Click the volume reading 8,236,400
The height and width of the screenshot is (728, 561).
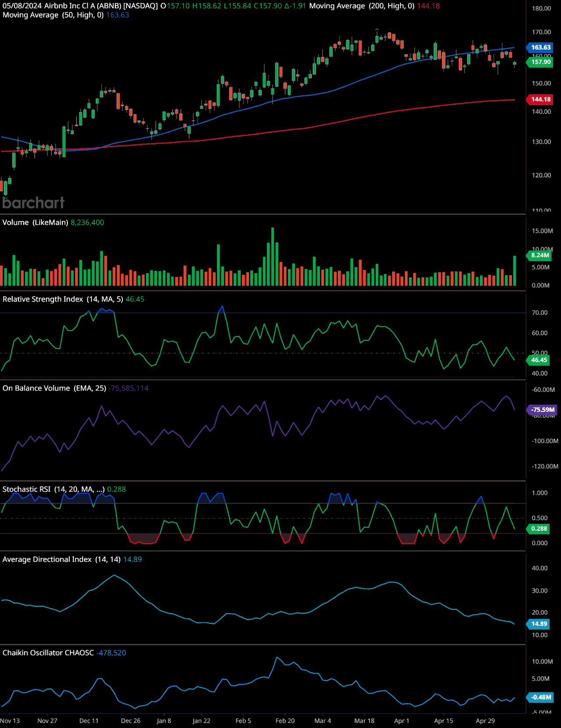[87, 222]
